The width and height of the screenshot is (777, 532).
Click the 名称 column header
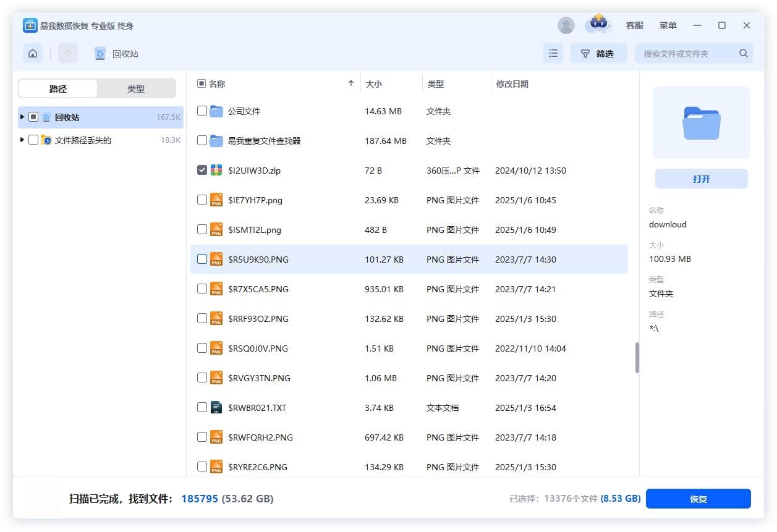[x=217, y=84]
